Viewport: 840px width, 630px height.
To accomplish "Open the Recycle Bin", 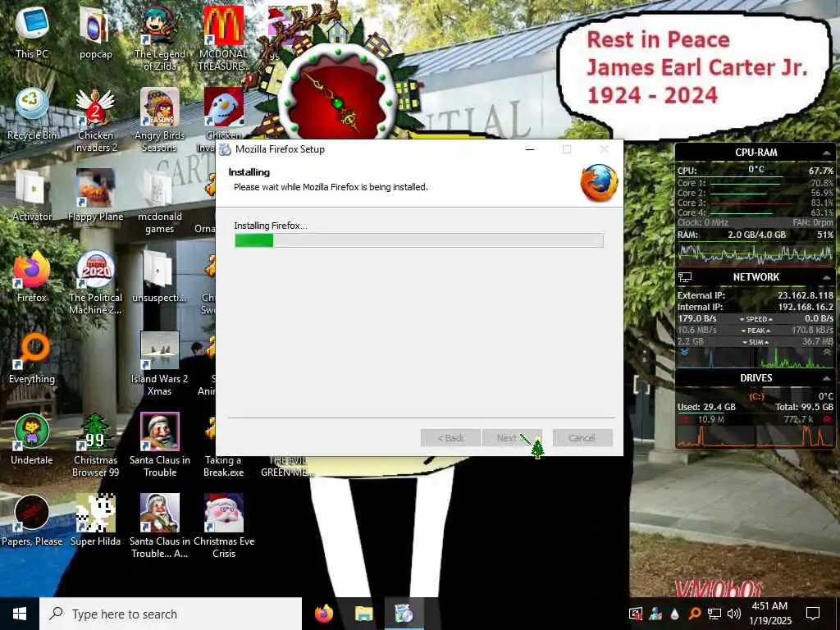I will (x=32, y=113).
